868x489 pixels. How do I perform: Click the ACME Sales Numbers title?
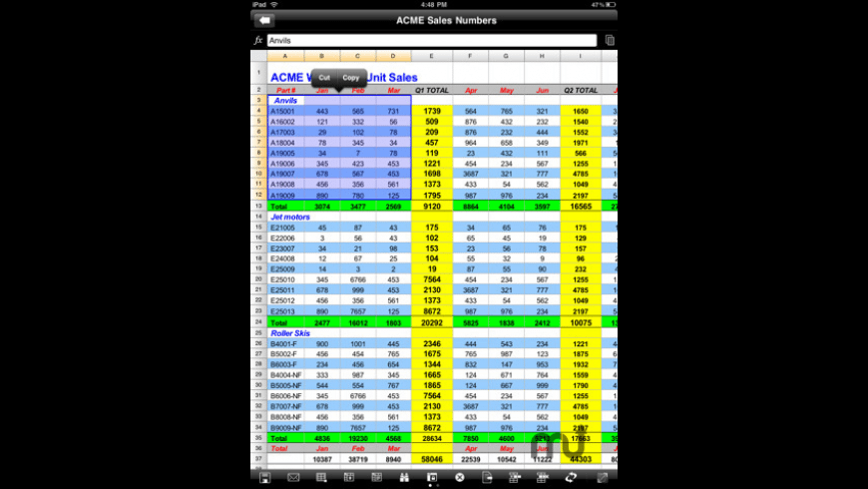coord(446,21)
